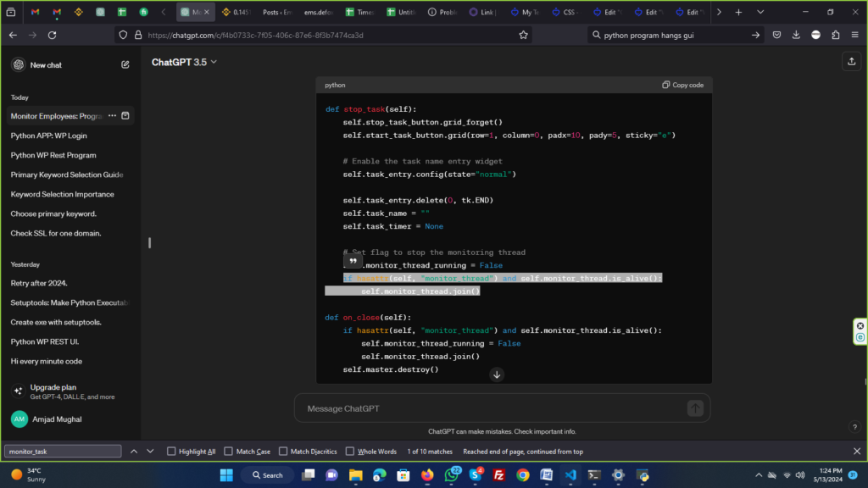Bookmark this page with the star icon
This screenshot has width=868, height=488.
(524, 35)
